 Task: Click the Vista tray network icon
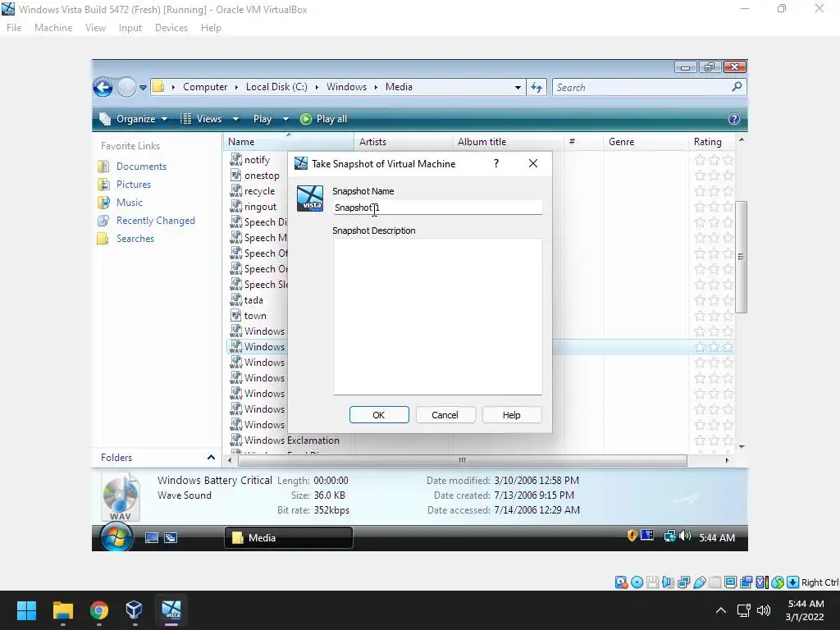[669, 536]
